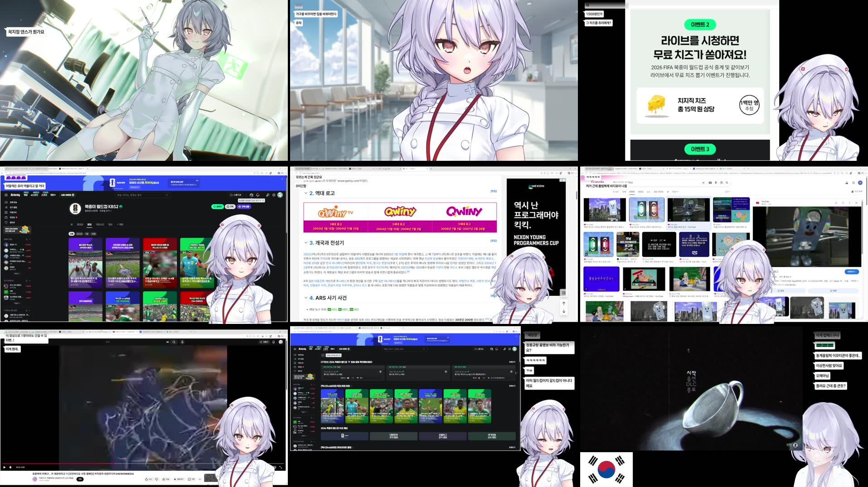Click key icon on KBS2 channel page header
Image resolution: width=868 pixels, height=487 pixels.
point(267,195)
